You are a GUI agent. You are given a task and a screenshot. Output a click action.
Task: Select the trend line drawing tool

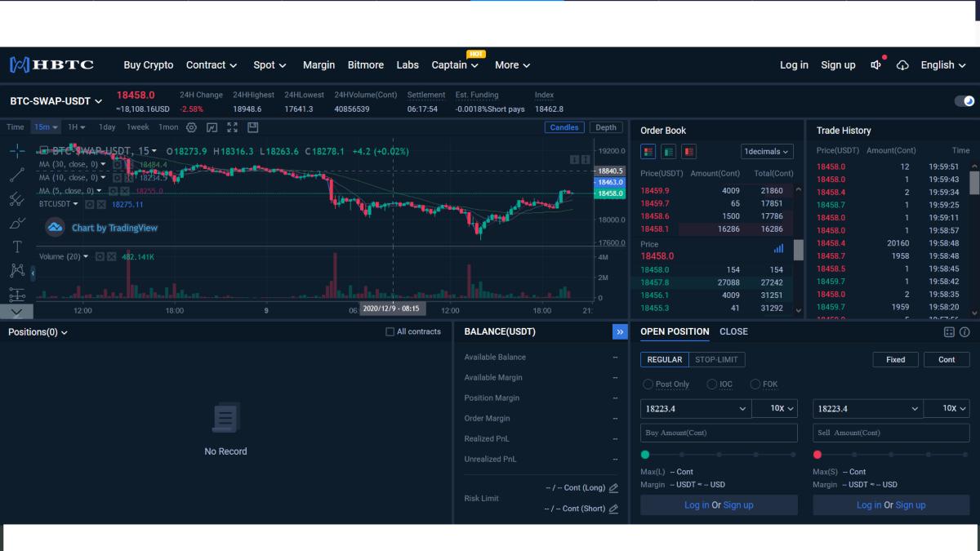pyautogui.click(x=16, y=174)
